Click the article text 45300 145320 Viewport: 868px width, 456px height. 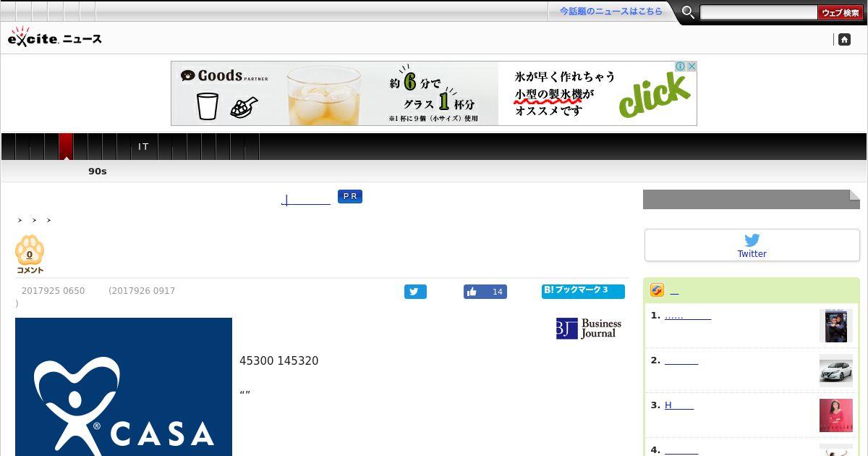pyautogui.click(x=279, y=361)
